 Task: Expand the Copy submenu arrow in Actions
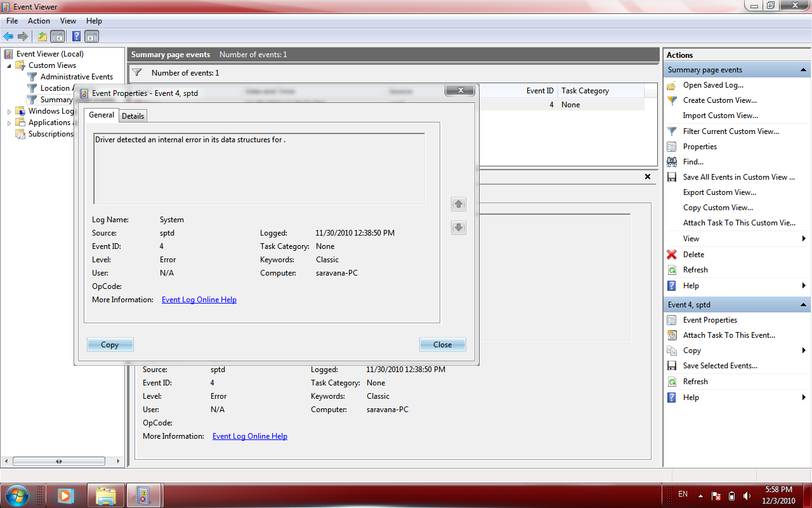pos(804,351)
